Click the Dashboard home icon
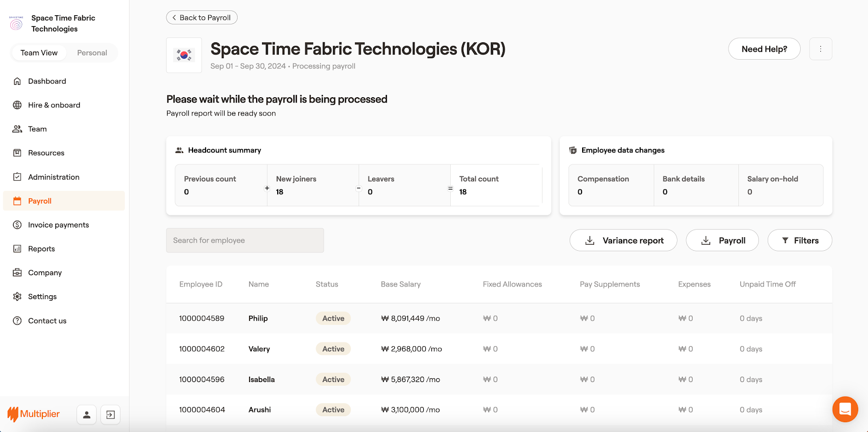This screenshot has width=868, height=432. (17, 81)
